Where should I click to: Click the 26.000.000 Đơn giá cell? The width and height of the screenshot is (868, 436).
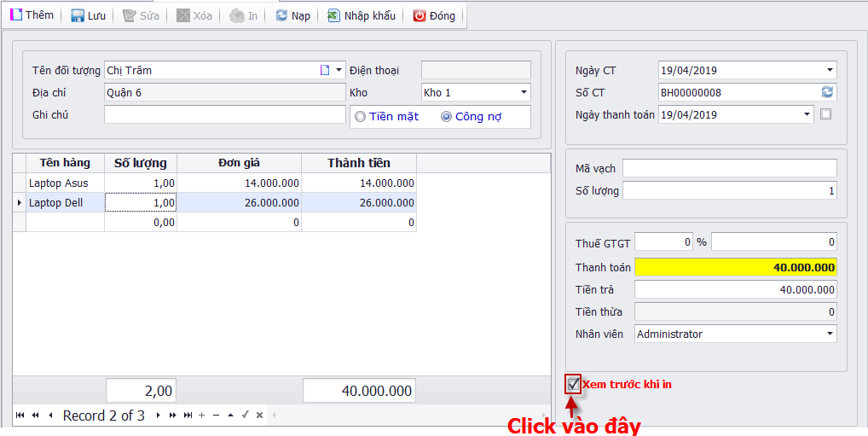coord(239,203)
